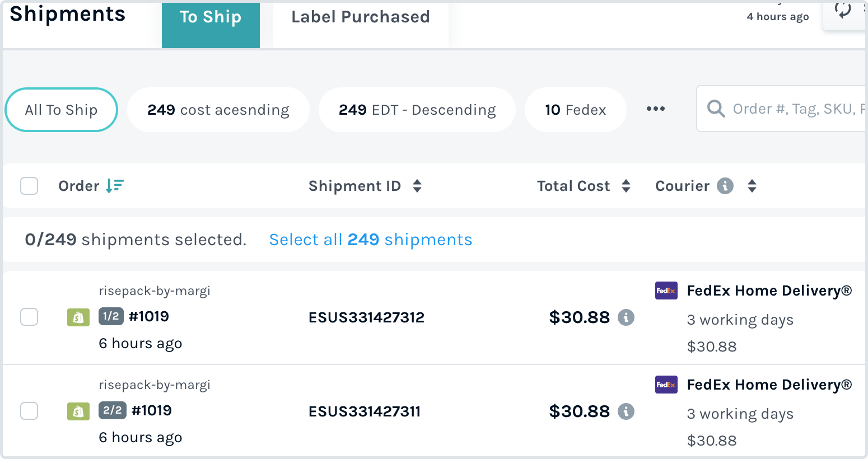
Task: Click the Shopify icon on the 1/2 #1019 order
Action: [x=78, y=317]
